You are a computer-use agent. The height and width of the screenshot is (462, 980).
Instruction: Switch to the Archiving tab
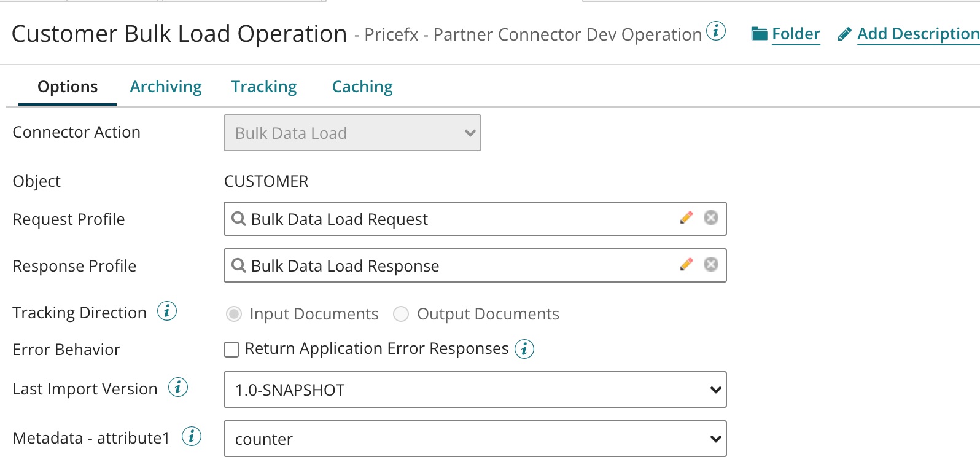click(x=166, y=87)
